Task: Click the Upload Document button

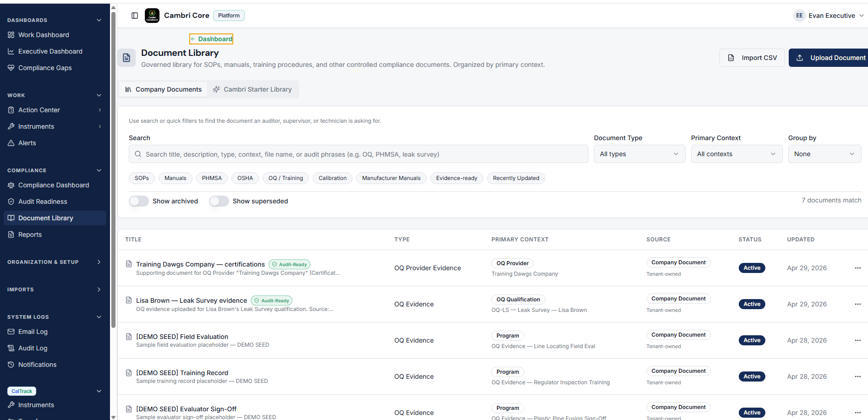Action: coord(829,58)
